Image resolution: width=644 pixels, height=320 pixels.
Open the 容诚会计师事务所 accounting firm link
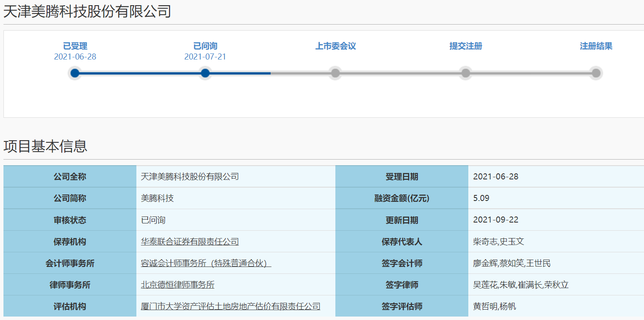pyautogui.click(x=206, y=263)
